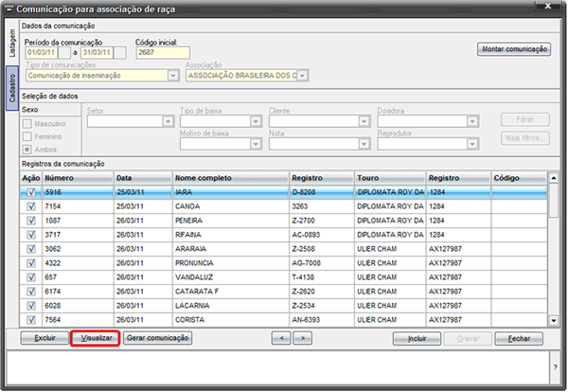Uncheck the row for 7564 CORISTA
Viewport: 568px width, 392px height.
(31, 320)
